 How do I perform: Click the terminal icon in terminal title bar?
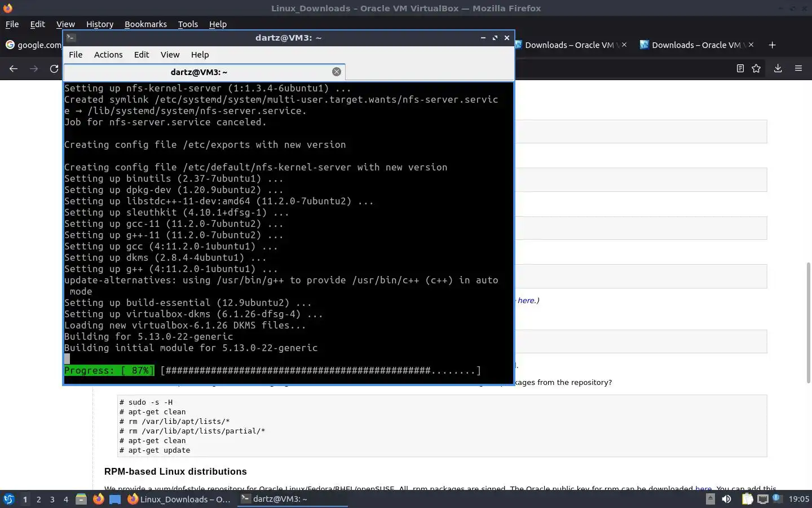pos(71,38)
